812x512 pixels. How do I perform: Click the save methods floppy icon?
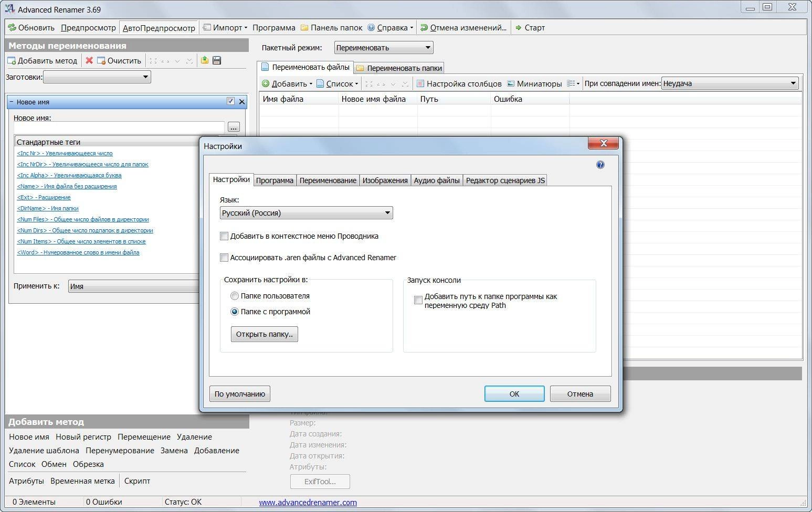tap(217, 60)
